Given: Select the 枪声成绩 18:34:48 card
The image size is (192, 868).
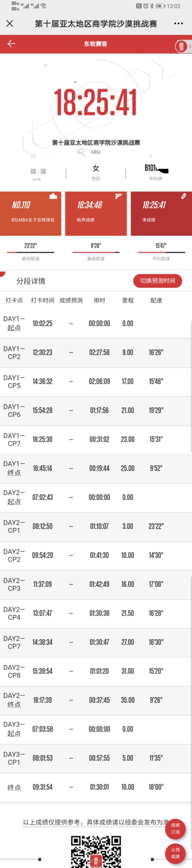Looking at the screenshot, I should (x=96, y=213).
